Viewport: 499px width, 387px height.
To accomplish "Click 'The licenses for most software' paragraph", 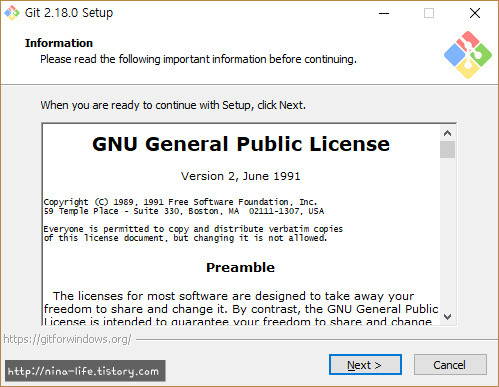I will click(x=241, y=309).
